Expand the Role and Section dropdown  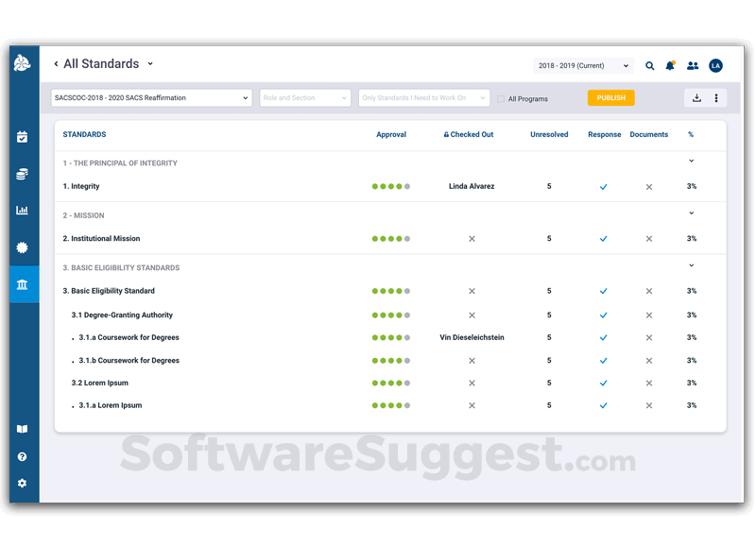[x=305, y=98]
